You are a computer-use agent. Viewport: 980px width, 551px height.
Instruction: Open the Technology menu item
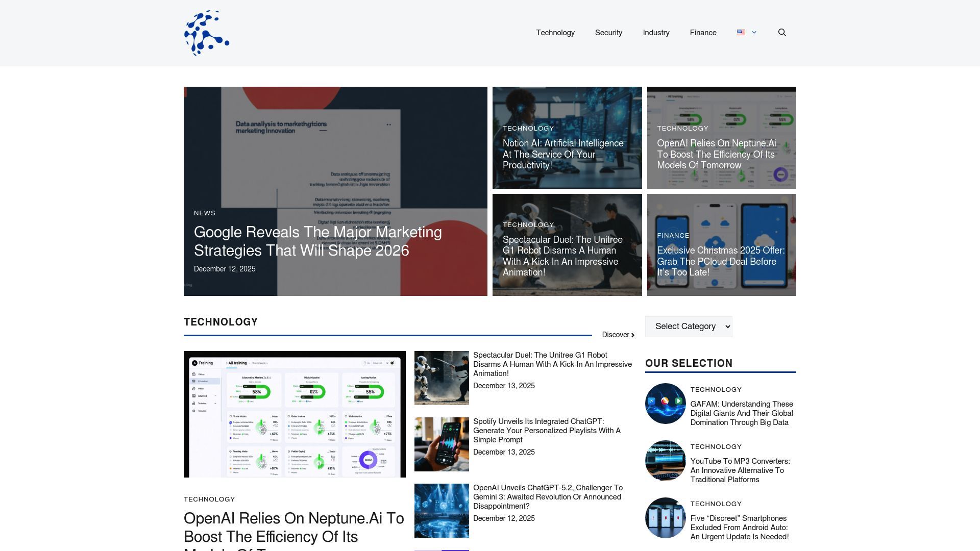(555, 33)
